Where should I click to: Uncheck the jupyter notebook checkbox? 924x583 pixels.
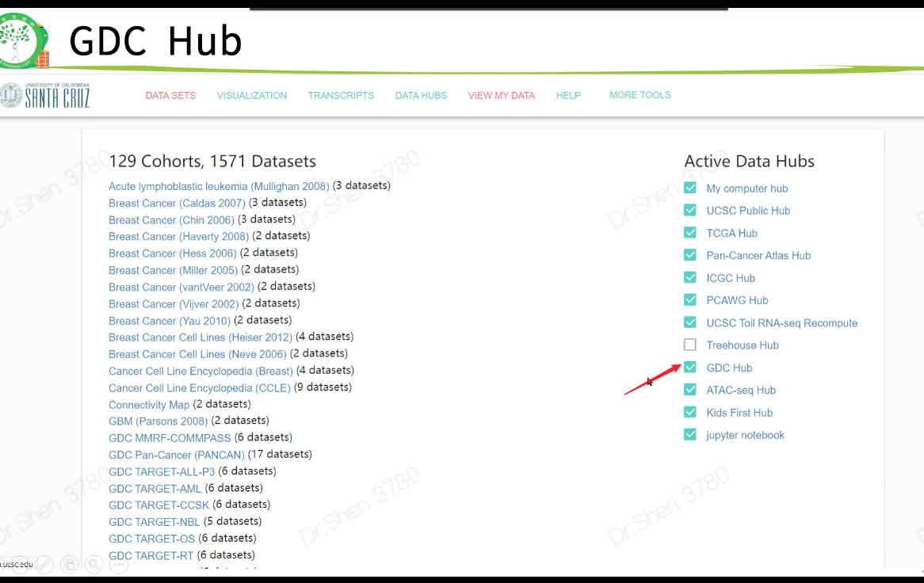click(690, 435)
